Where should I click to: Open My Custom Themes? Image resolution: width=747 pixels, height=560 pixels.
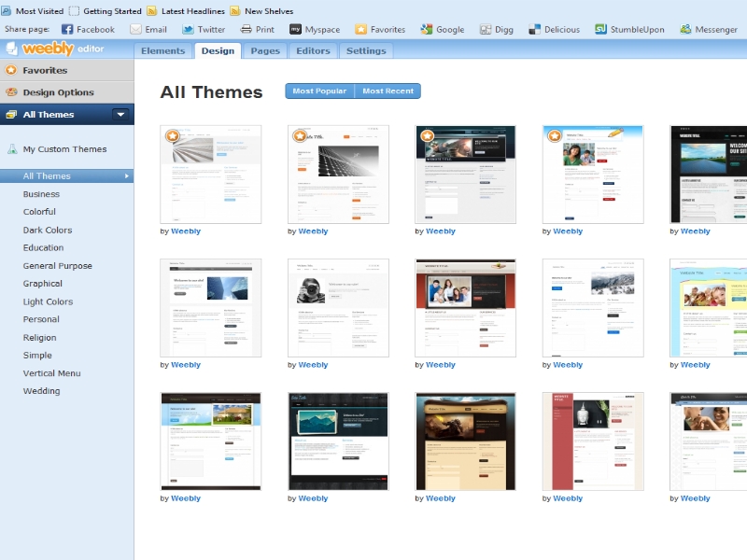64,149
